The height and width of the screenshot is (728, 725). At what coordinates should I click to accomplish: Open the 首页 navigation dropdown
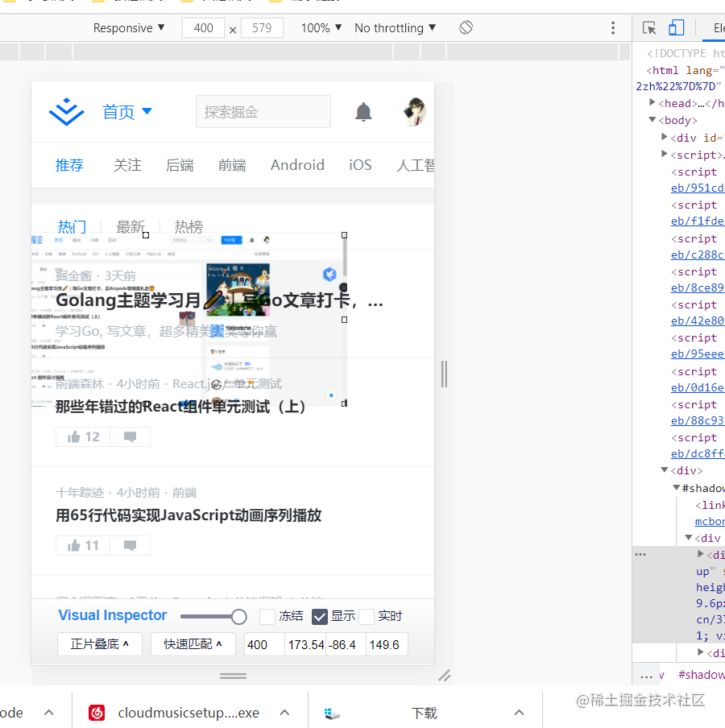(x=126, y=112)
